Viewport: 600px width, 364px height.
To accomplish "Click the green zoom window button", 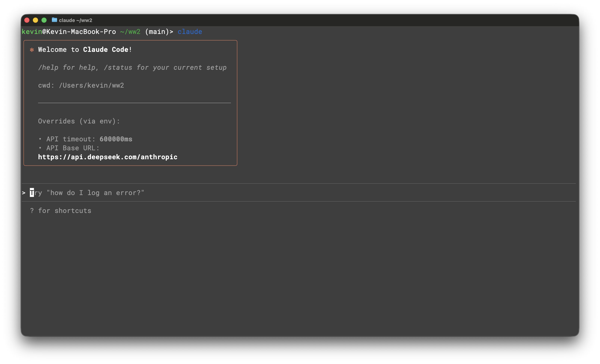I will pos(44,20).
